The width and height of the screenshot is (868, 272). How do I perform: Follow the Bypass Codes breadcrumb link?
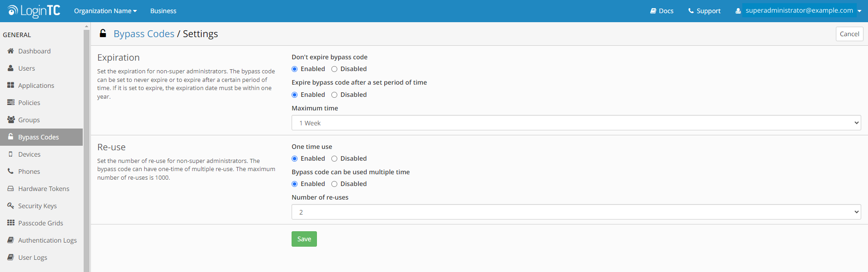point(144,34)
